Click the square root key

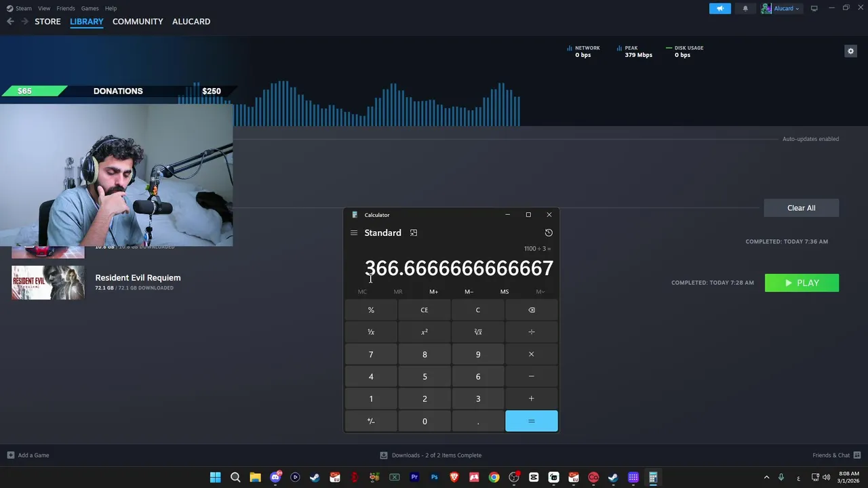point(478,332)
